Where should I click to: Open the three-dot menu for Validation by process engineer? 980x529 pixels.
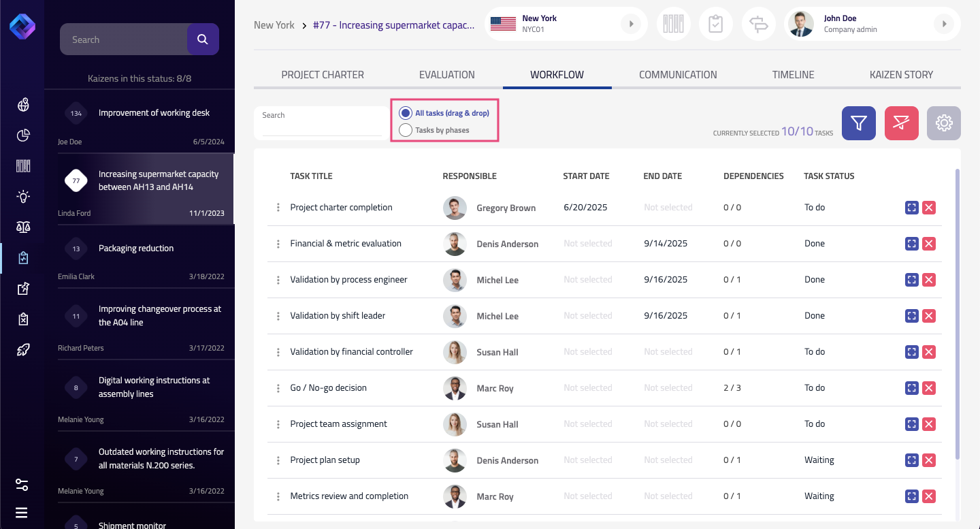pos(278,280)
